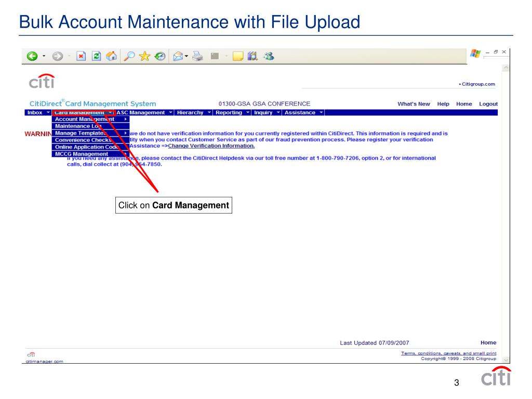The width and height of the screenshot is (532, 399).
Task: Open the Help link
Action: point(443,104)
